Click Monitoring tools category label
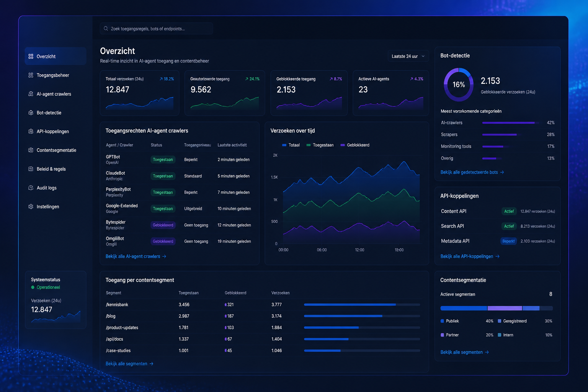 [456, 147]
